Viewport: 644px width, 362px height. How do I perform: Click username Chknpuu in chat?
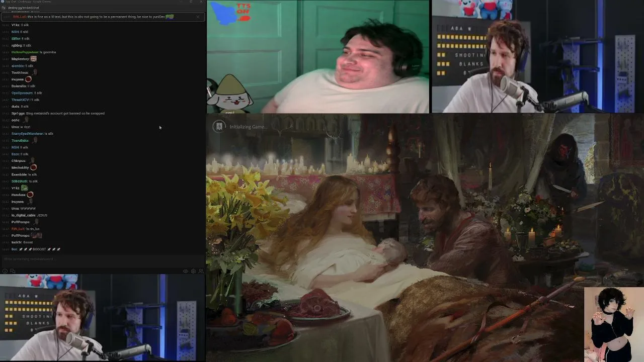pyautogui.click(x=19, y=161)
